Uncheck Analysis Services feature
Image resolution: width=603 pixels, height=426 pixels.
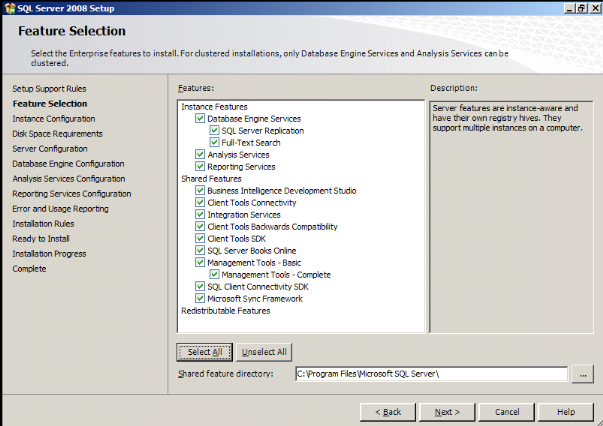click(x=200, y=154)
